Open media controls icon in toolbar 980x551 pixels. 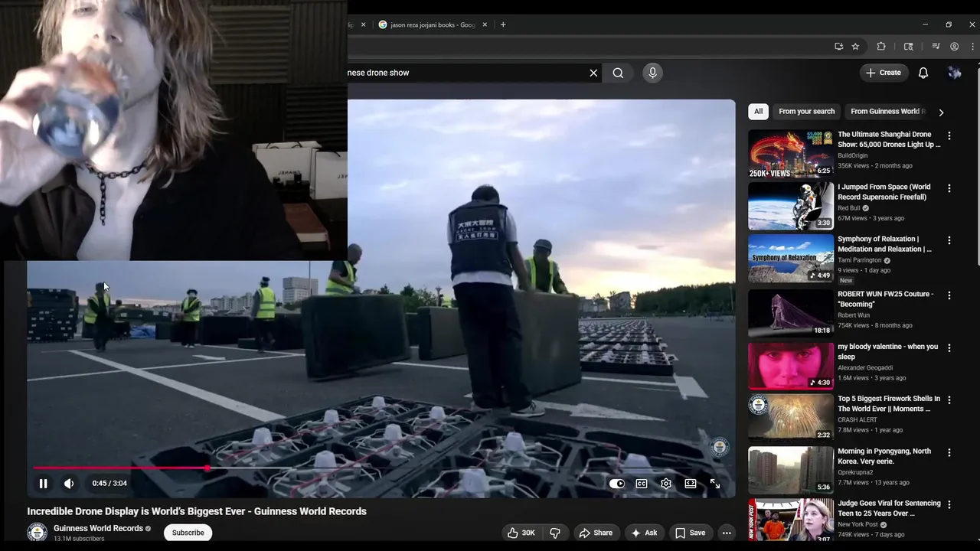936,47
